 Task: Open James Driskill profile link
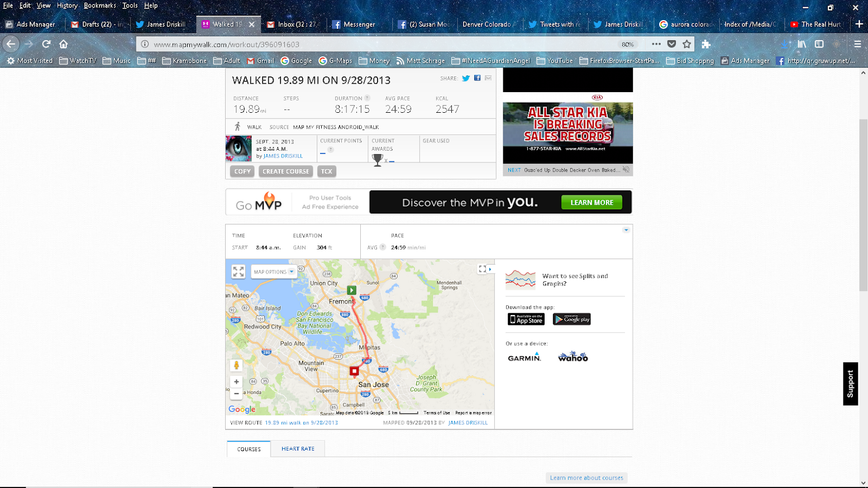click(283, 156)
